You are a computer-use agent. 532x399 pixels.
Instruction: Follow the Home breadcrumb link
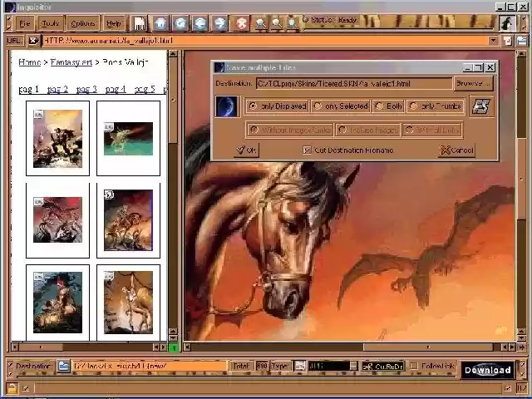tap(30, 62)
